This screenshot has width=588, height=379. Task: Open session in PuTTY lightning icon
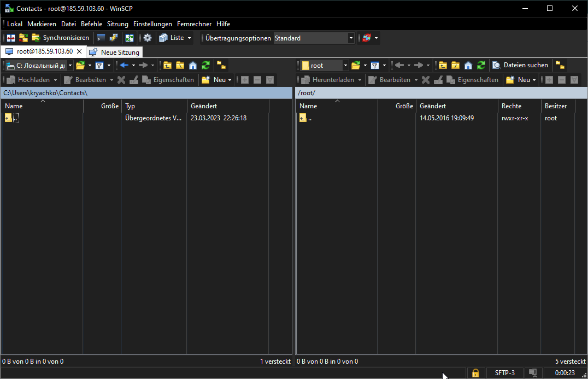coord(114,38)
